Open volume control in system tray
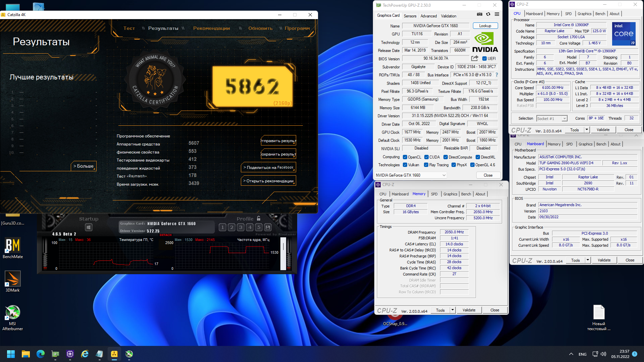Screen dimensions: 644x362 [x=603, y=354]
